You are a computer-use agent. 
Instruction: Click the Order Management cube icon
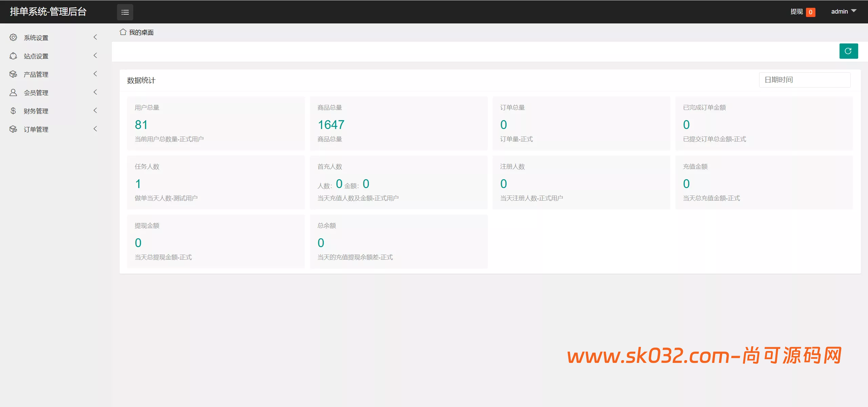click(13, 129)
